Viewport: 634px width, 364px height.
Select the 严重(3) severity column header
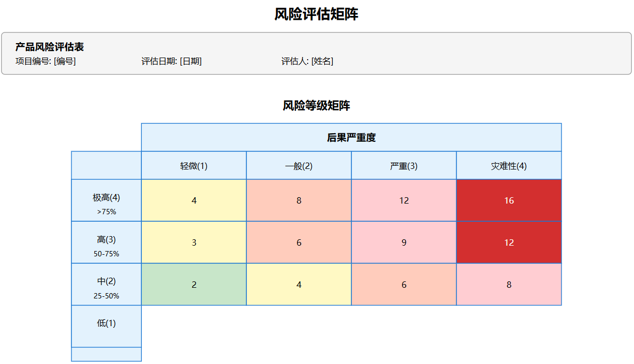[x=404, y=165]
